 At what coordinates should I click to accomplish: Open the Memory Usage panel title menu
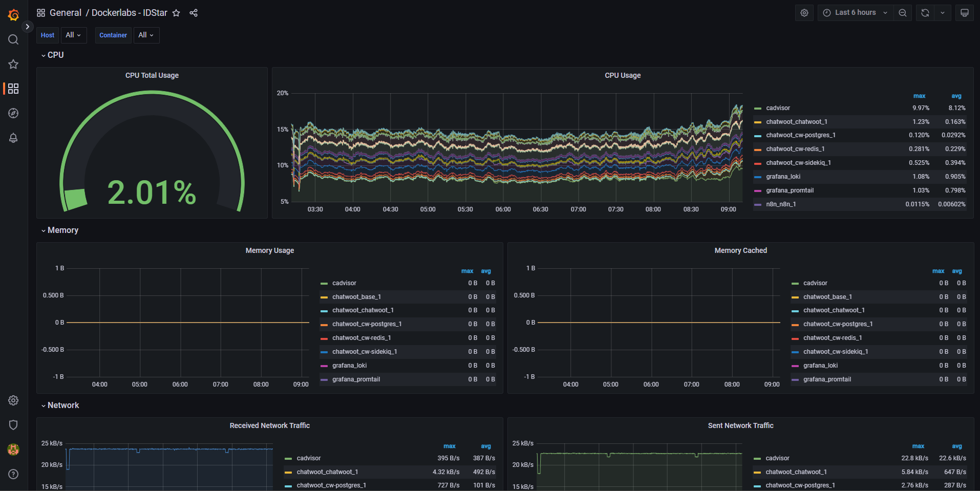coord(270,250)
